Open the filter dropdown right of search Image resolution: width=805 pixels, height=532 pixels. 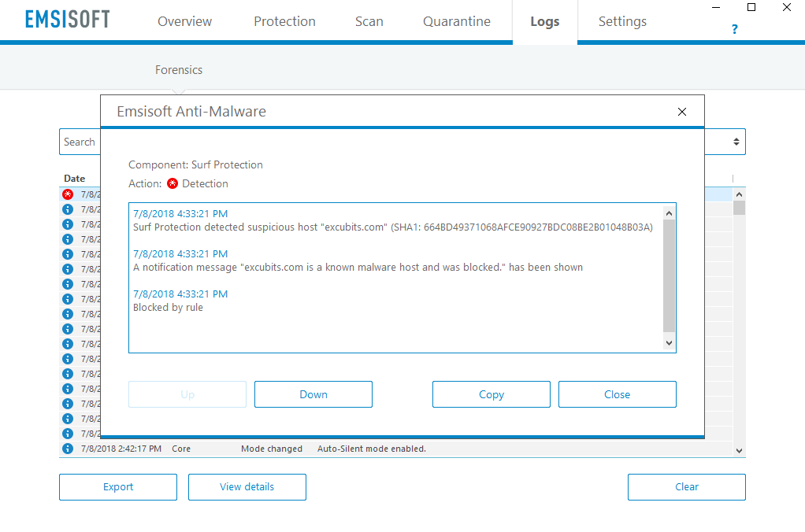pos(736,142)
